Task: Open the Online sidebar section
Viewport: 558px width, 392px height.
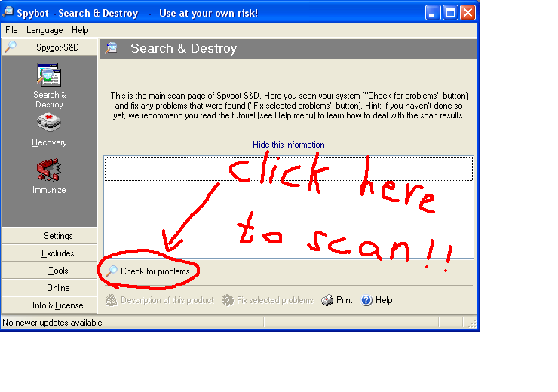Action: (x=49, y=288)
